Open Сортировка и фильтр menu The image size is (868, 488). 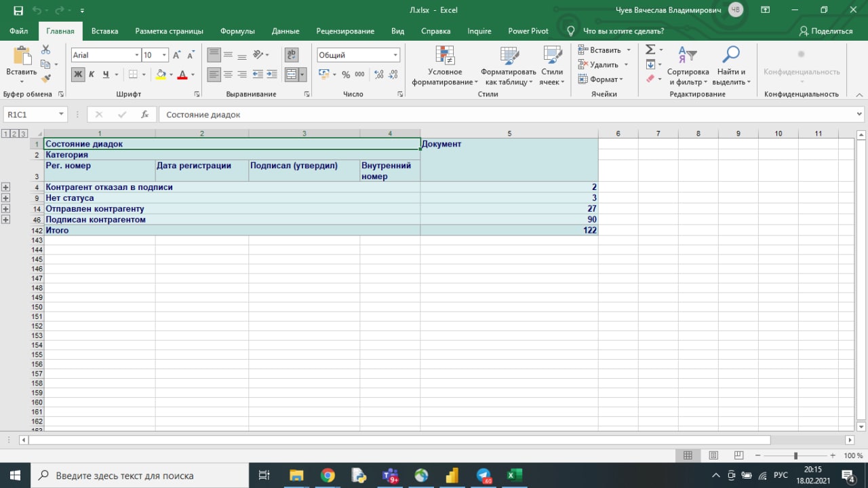click(x=688, y=66)
